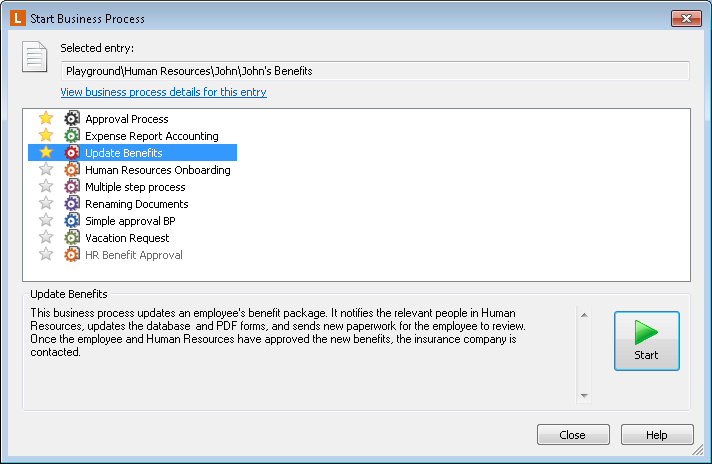Select the Vacation Request process entry

127,238
